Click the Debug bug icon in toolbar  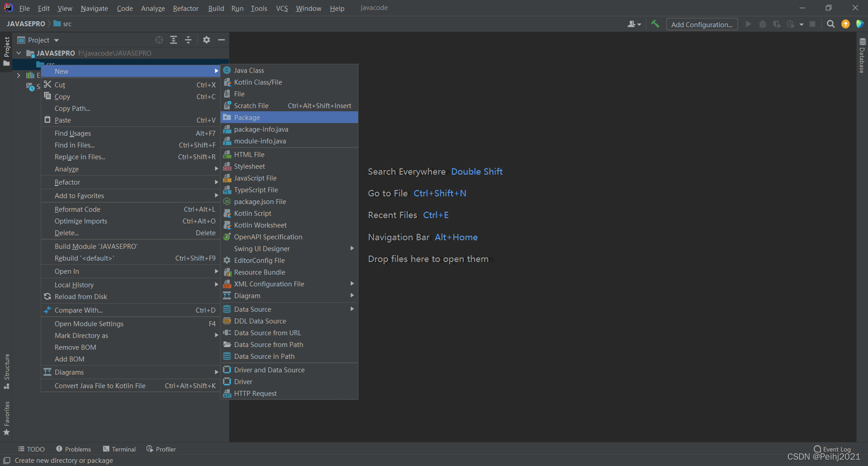pos(763,24)
